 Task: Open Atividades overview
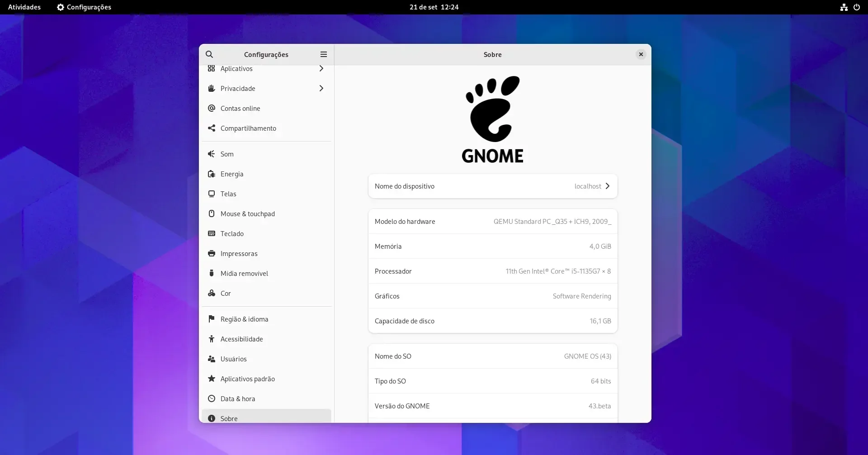tap(24, 7)
